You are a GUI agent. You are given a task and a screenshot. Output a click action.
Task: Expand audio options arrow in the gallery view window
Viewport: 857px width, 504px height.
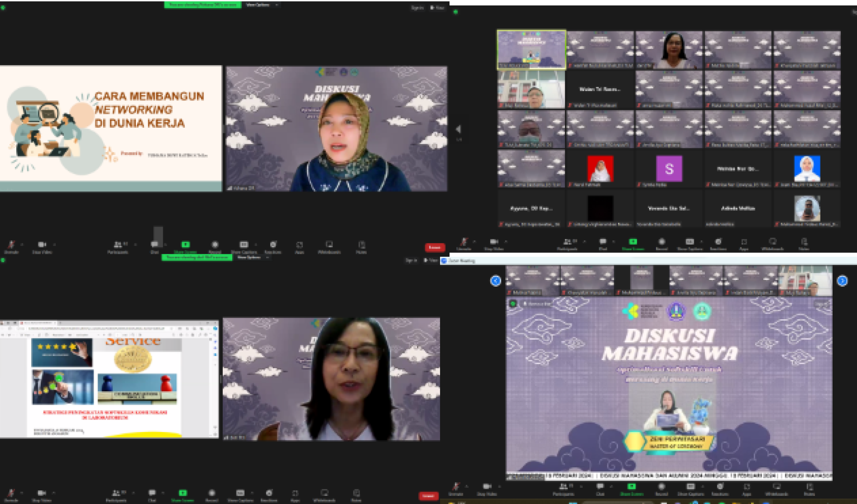(474, 242)
